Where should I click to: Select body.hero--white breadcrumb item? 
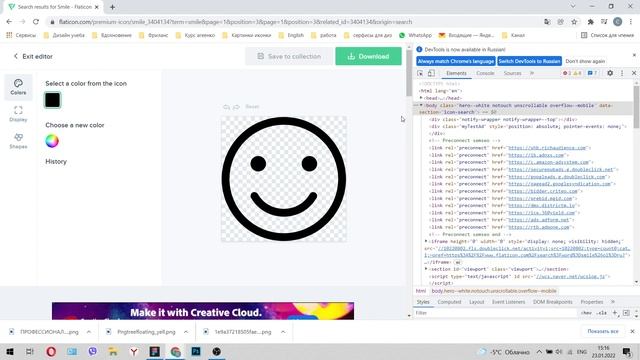tap(494, 291)
